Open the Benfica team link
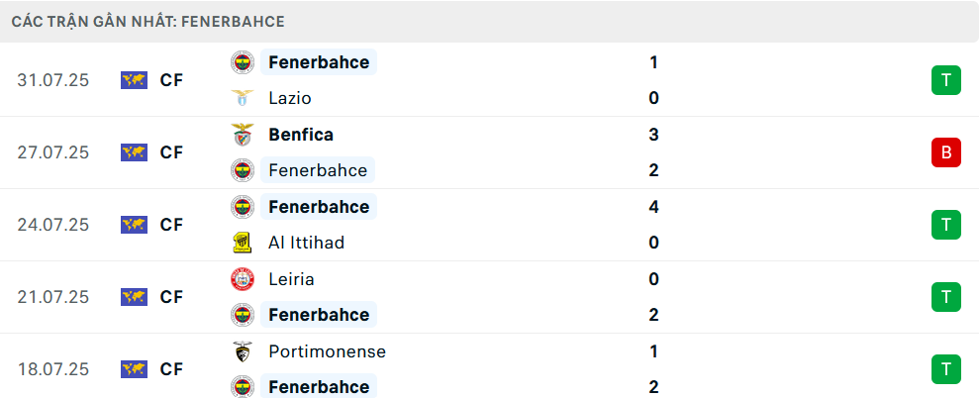The width and height of the screenshot is (980, 398). pos(301,135)
